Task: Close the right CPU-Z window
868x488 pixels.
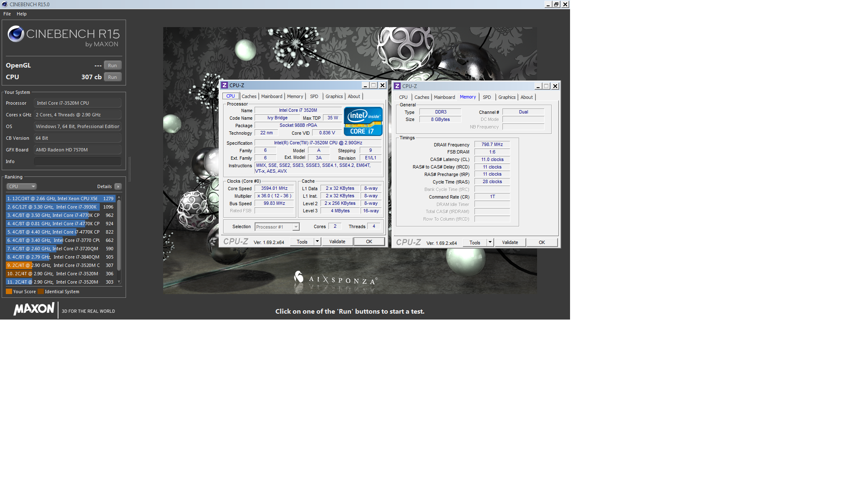Action: pyautogui.click(x=555, y=86)
